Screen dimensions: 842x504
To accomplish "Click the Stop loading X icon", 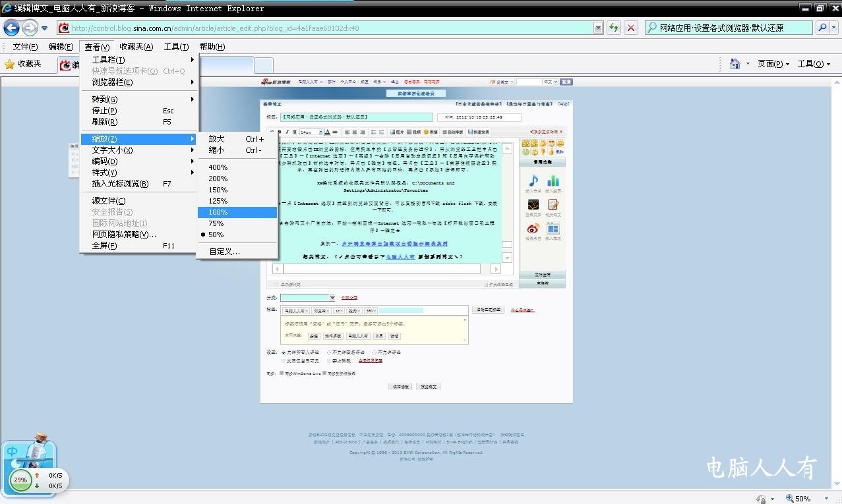I will (631, 28).
